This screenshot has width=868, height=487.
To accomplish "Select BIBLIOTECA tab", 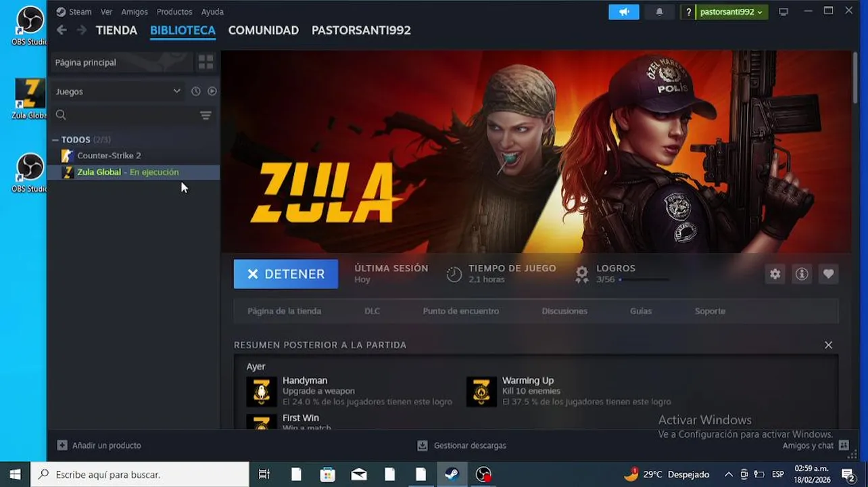I will click(x=183, y=30).
